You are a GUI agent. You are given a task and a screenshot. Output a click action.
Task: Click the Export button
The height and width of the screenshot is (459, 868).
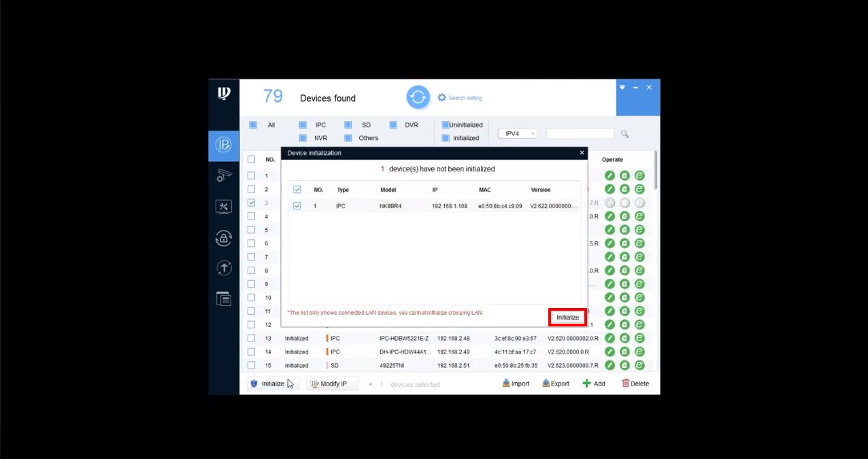click(556, 384)
